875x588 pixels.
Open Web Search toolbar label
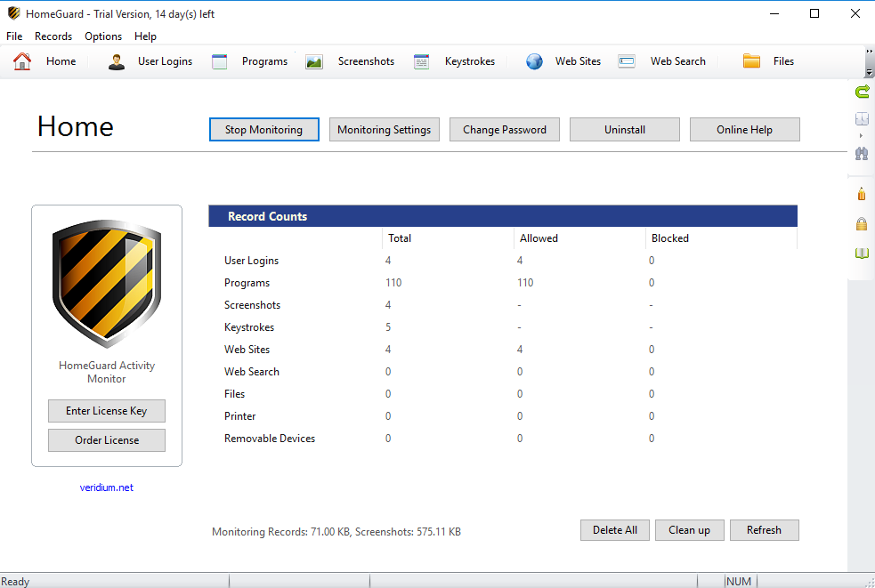pyautogui.click(x=678, y=61)
